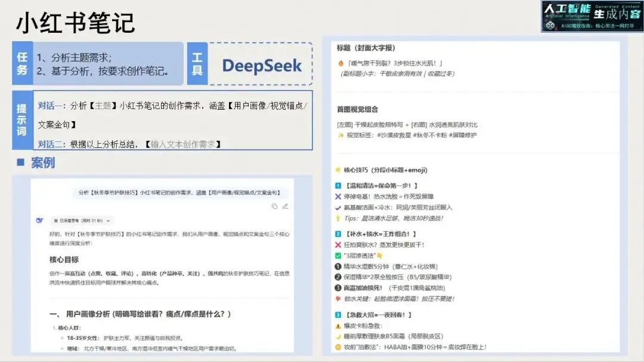Viewport: 644px width, 362px height.
Task: Click the pointing hand emoji after 3层渗透法
Action: click(379, 256)
